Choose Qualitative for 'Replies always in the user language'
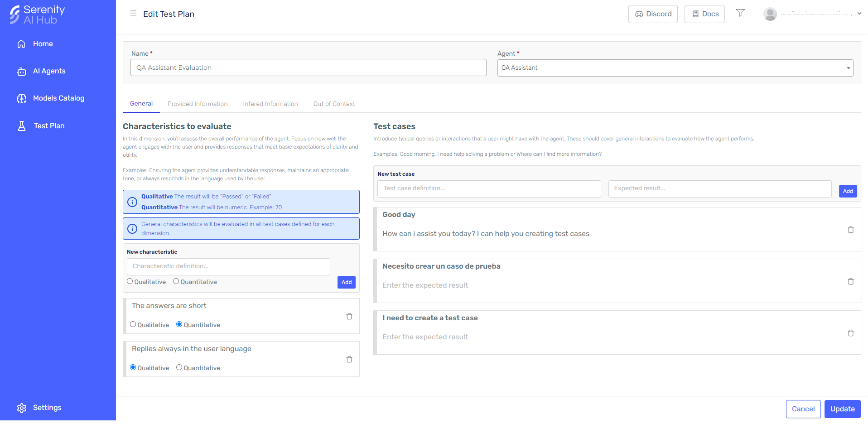Image resolution: width=868 pixels, height=429 pixels. pos(133,367)
